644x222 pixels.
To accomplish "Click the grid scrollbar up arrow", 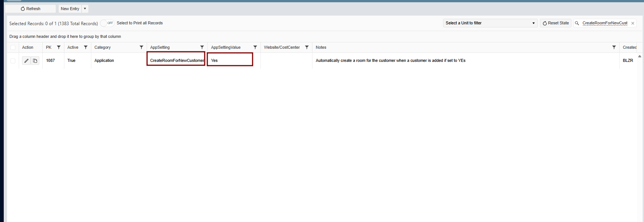I will (x=640, y=56).
